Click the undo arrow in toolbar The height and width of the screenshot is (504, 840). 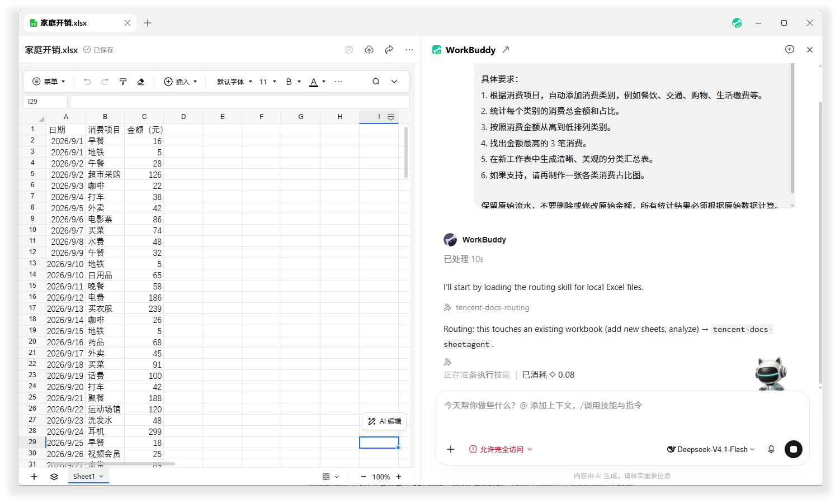tap(87, 82)
